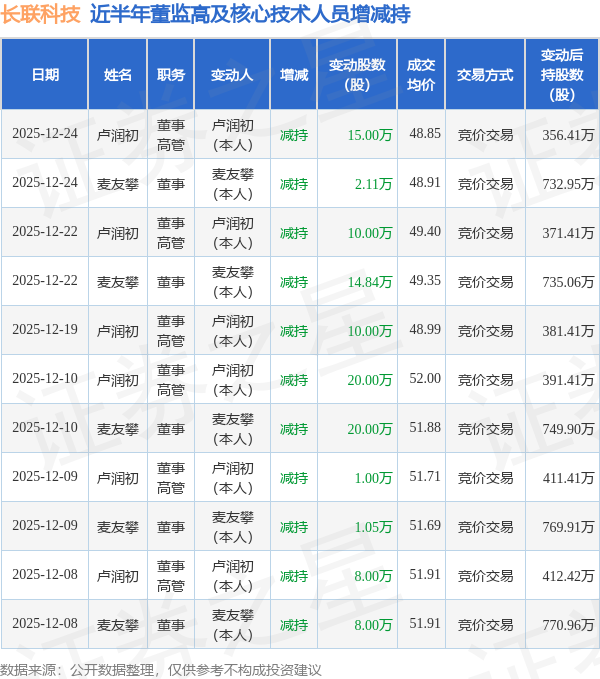The image size is (600, 679).
Task: Click 董事 高管 in the 2025-12-19 row
Action: 171,331
